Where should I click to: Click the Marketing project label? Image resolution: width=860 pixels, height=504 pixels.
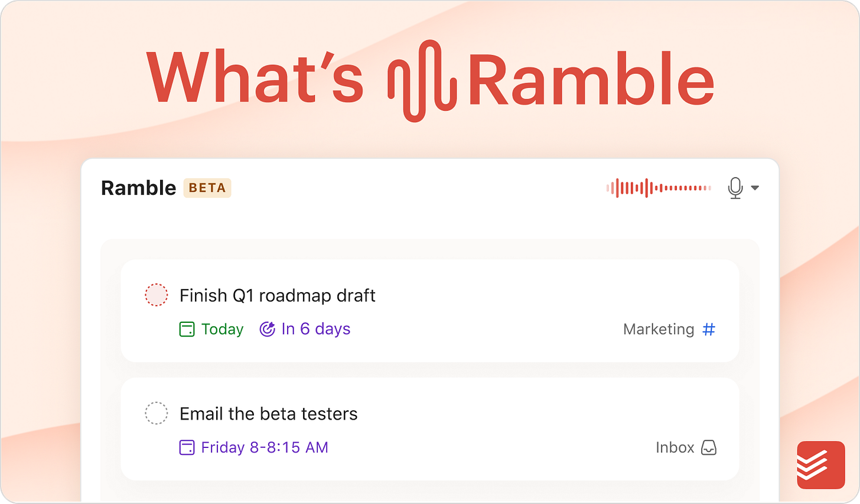pyautogui.click(x=659, y=329)
